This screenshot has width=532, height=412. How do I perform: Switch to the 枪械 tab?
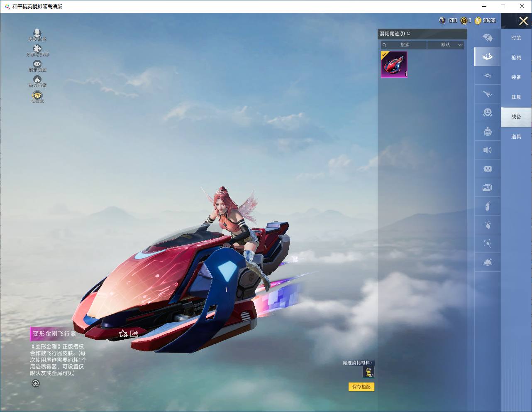click(516, 58)
